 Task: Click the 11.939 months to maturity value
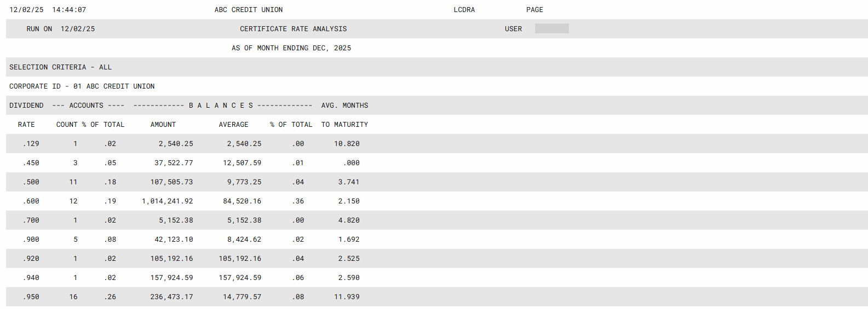coord(347,297)
